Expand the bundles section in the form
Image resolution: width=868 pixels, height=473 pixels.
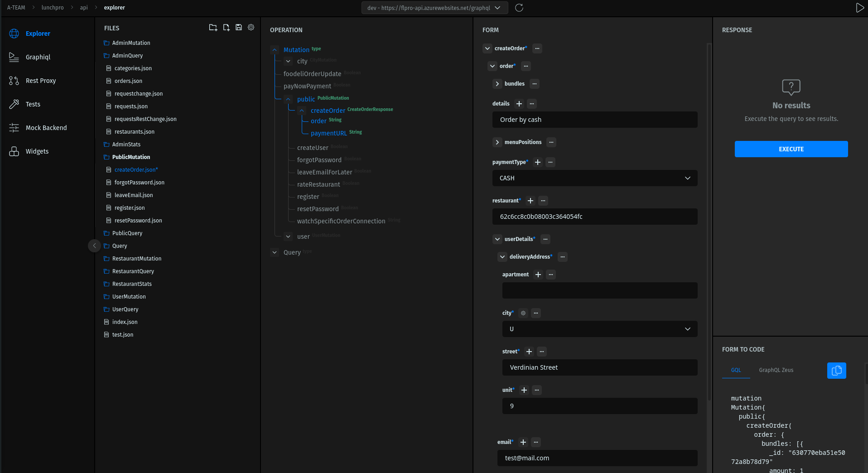(497, 84)
